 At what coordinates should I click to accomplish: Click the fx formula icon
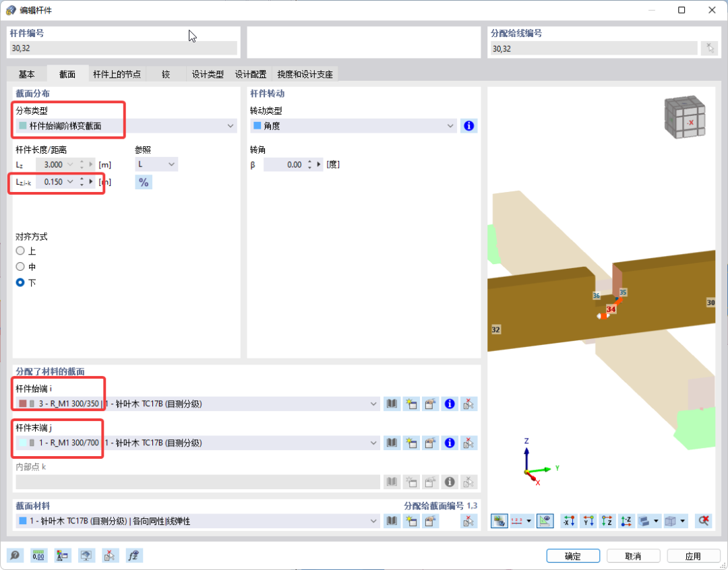(x=133, y=555)
